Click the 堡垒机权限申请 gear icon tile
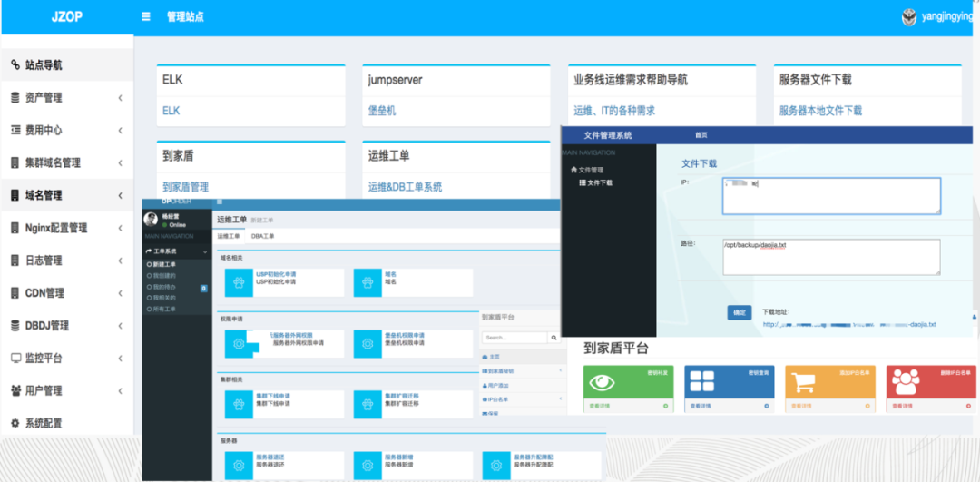Image resolution: width=980 pixels, height=482 pixels. click(367, 343)
